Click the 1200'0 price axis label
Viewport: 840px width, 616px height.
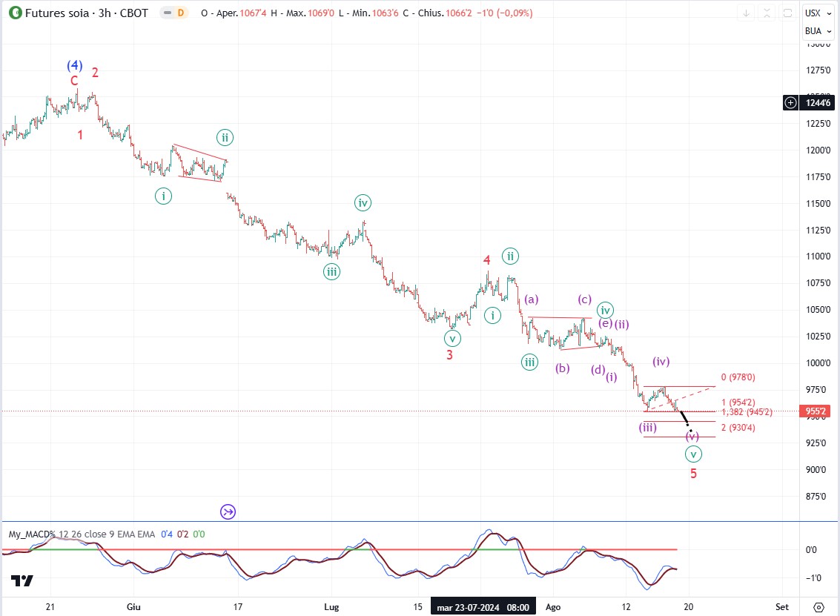click(818, 150)
